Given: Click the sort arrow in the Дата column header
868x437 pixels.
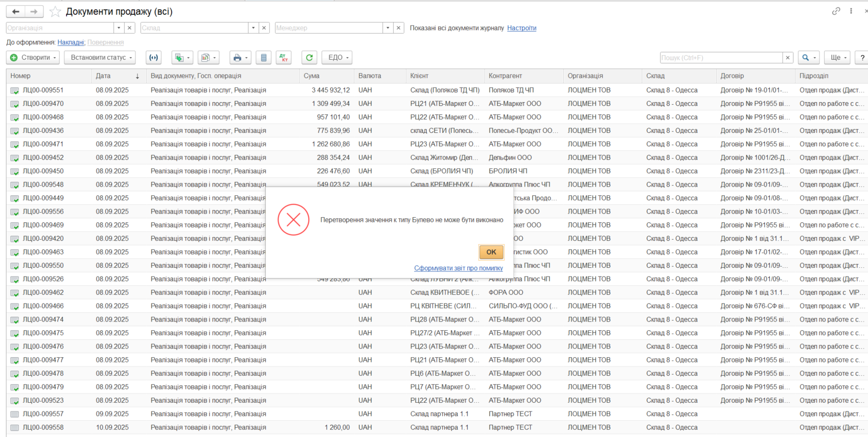Looking at the screenshot, I should point(138,76).
